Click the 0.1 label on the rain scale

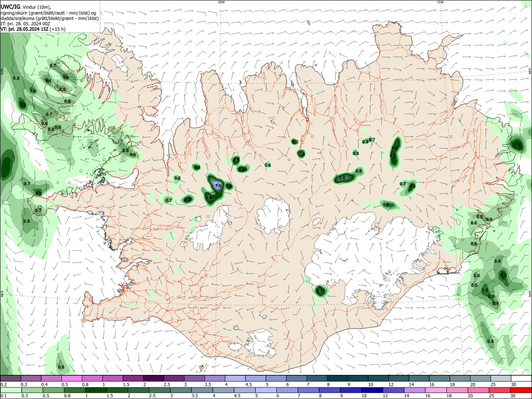tap(3, 396)
